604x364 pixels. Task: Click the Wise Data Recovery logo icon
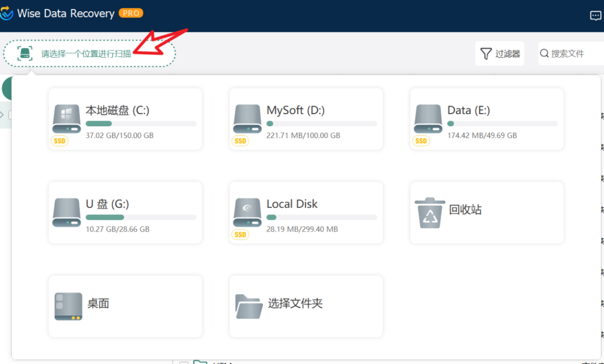6,13
